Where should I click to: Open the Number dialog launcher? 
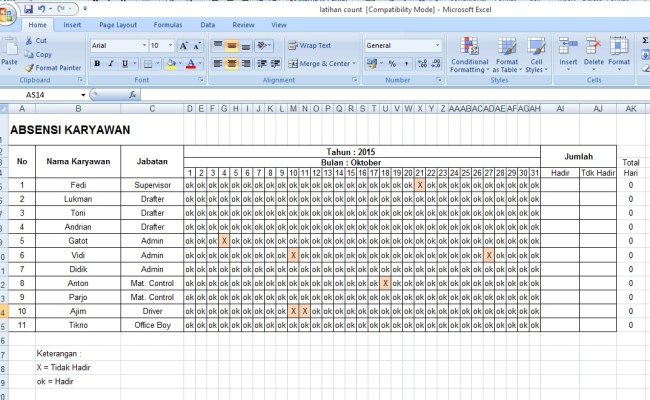(x=439, y=80)
